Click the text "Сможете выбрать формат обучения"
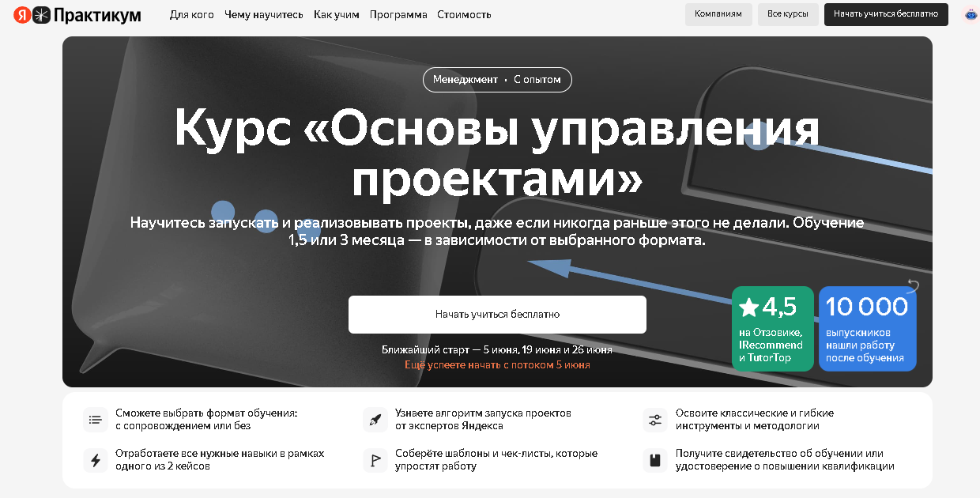The width and height of the screenshot is (980, 498). pos(206,413)
